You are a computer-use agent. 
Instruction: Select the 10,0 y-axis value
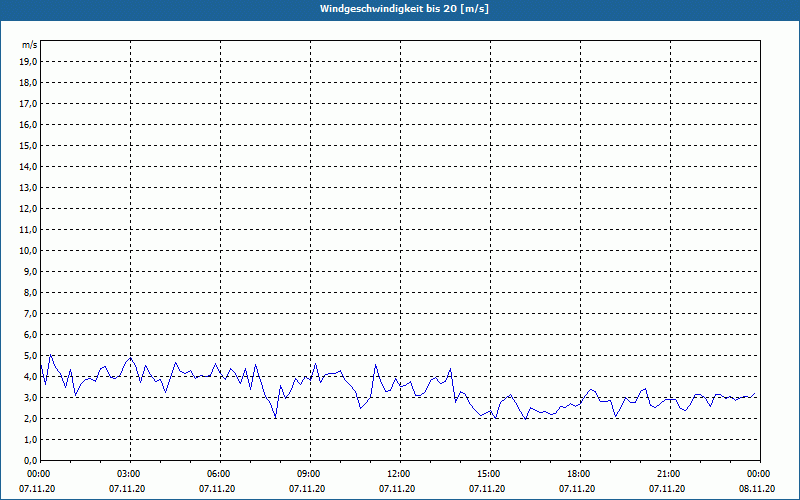point(28,251)
